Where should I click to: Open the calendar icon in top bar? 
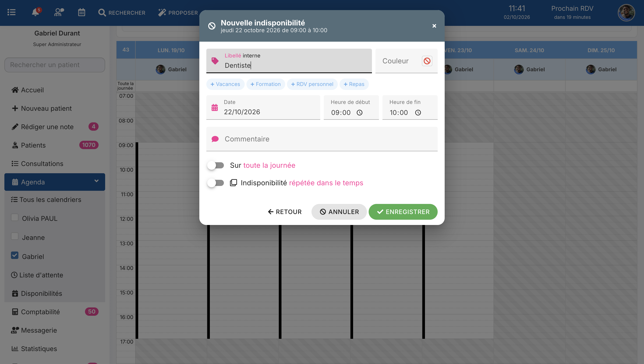point(81,12)
